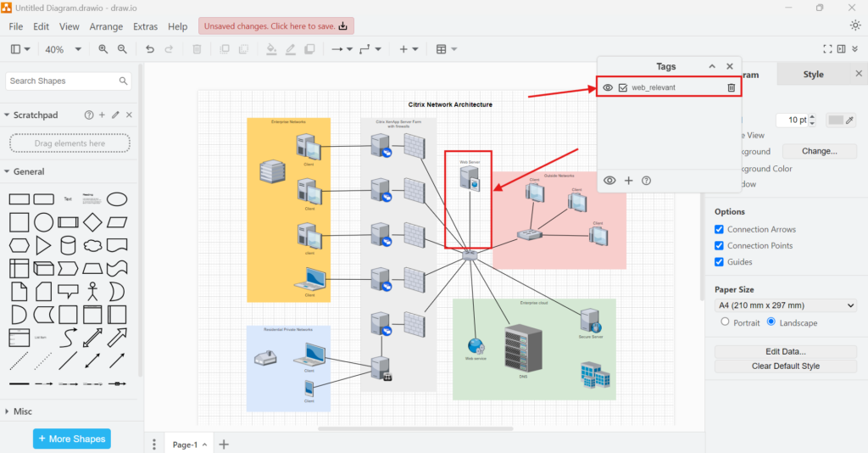Open the connection arrow style dropdown
Image resolution: width=868 pixels, height=453 pixels.
pyautogui.click(x=342, y=49)
